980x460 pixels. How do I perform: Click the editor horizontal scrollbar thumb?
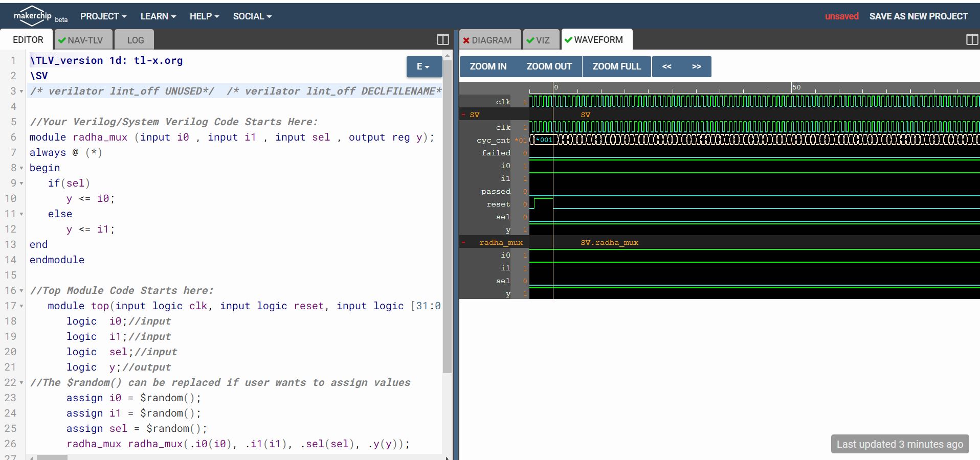[x=52, y=457]
